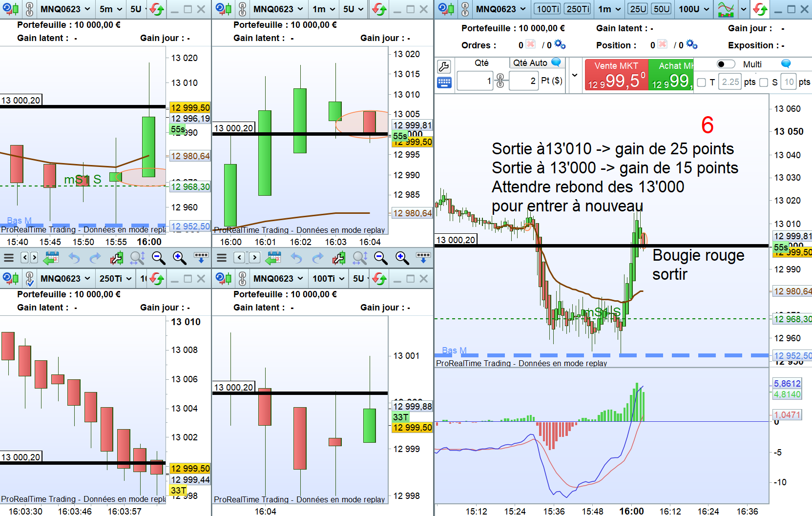Screen dimensions: 812x516
Task: Open the 100U units dropdown in the large chart
Action: (x=694, y=9)
